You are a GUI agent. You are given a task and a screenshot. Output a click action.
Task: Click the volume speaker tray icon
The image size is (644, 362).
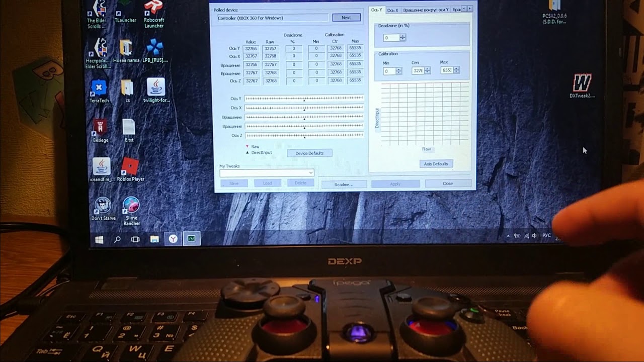534,236
